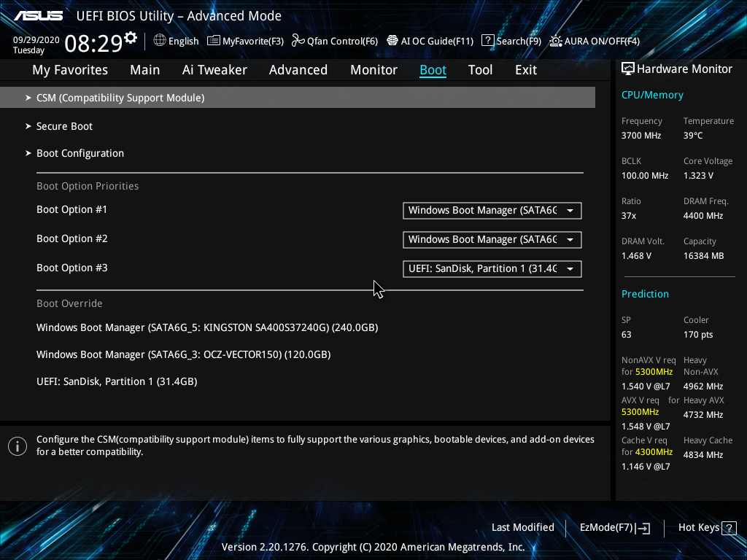Click the ASUS logo
Viewport: 747px width, 560px height.
click(38, 16)
